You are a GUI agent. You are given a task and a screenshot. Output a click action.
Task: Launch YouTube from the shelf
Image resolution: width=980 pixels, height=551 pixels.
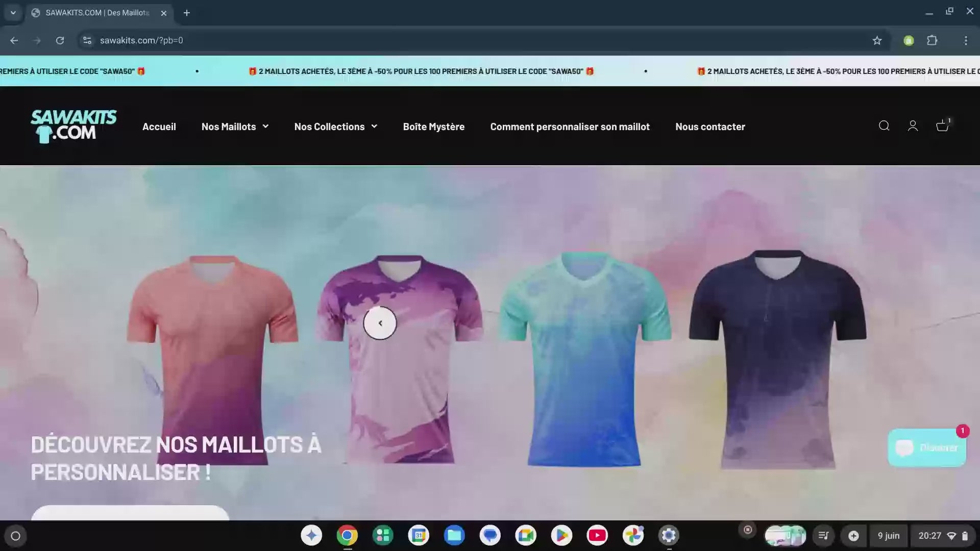597,535
